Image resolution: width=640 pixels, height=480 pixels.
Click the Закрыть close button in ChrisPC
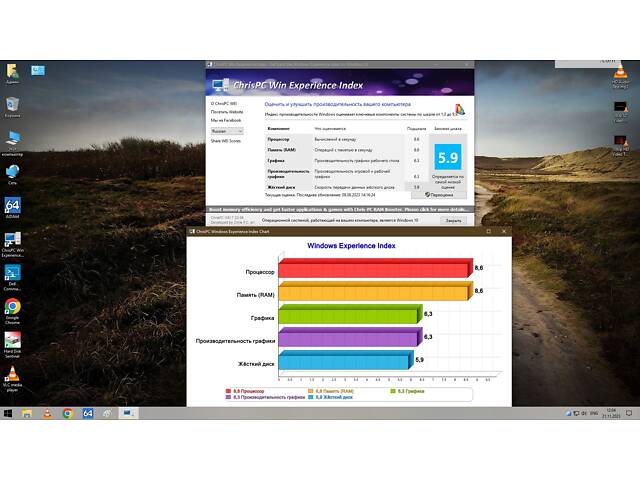coord(453,220)
